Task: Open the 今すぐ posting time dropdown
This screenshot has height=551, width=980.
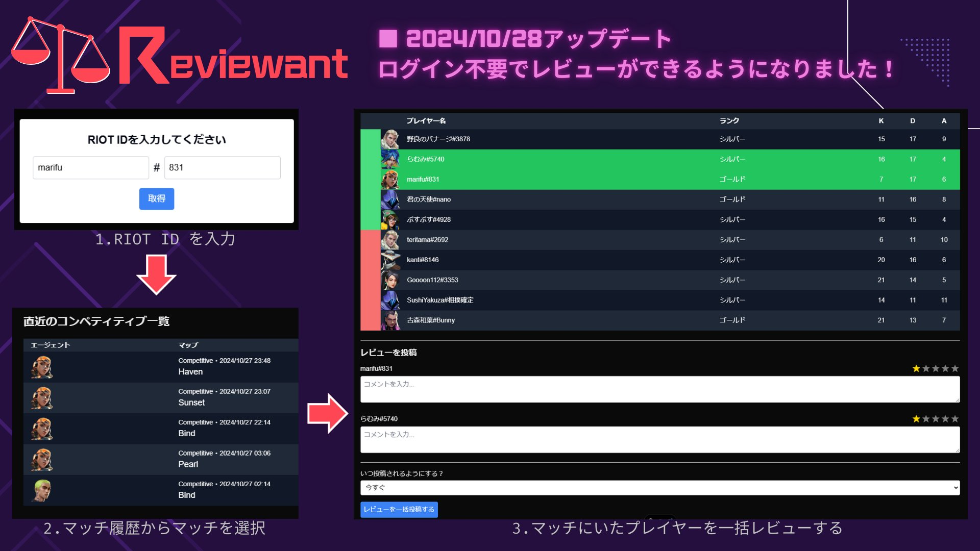Action: (659, 488)
